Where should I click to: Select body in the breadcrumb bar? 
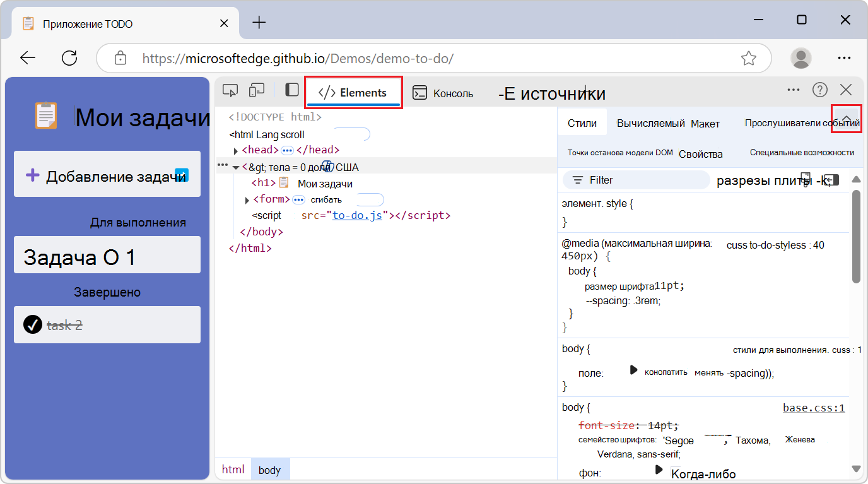[270, 469]
